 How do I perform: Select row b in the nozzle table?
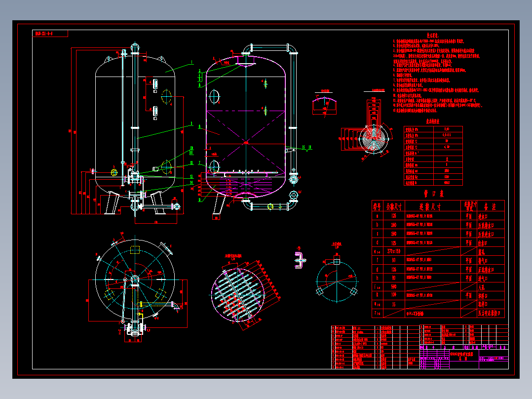pos(438,225)
